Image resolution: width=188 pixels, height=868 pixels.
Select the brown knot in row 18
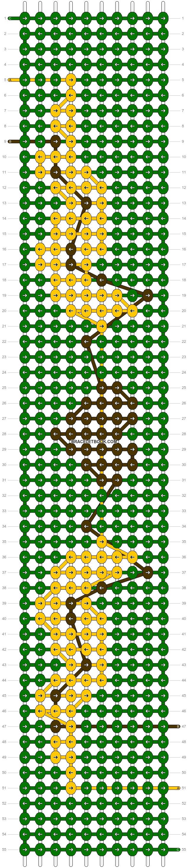(102, 280)
